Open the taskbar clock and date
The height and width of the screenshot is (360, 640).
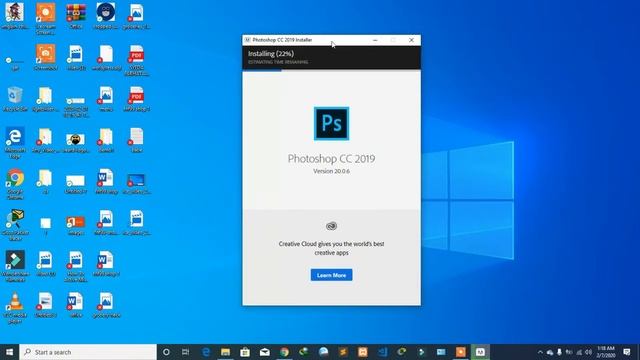[606, 352]
